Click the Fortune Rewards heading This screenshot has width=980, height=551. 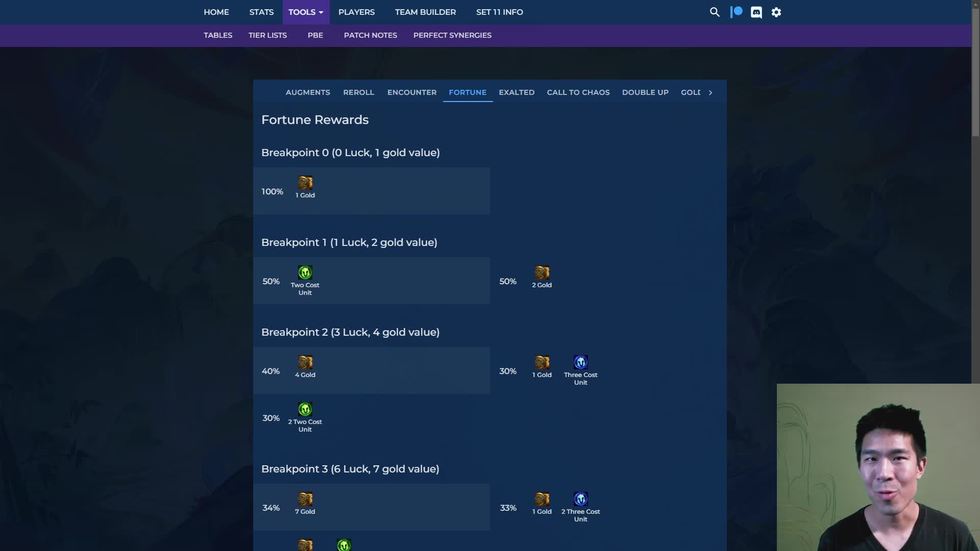pyautogui.click(x=315, y=120)
